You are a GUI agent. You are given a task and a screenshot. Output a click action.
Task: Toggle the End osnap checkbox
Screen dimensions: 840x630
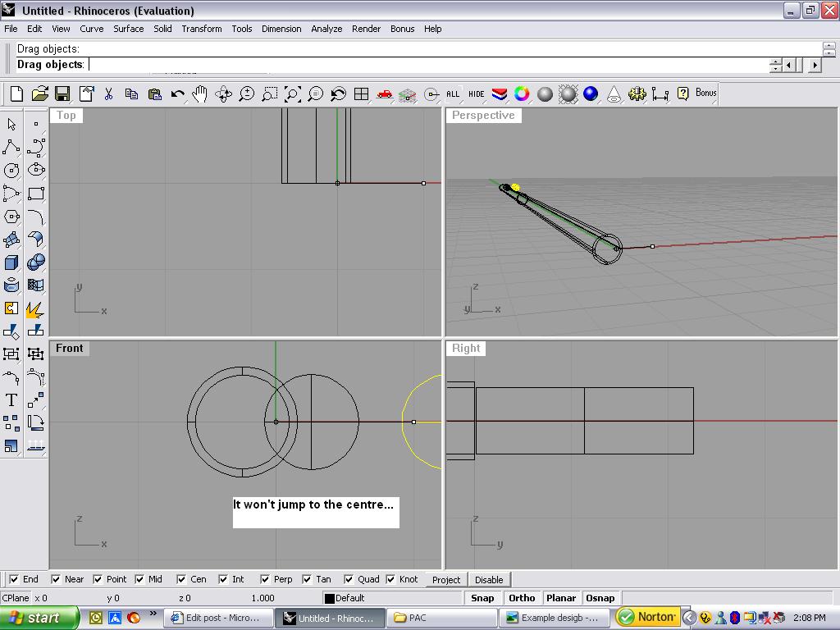(x=14, y=579)
